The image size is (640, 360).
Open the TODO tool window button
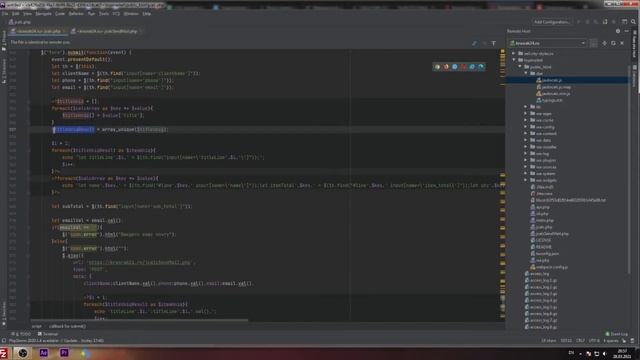[21, 334]
